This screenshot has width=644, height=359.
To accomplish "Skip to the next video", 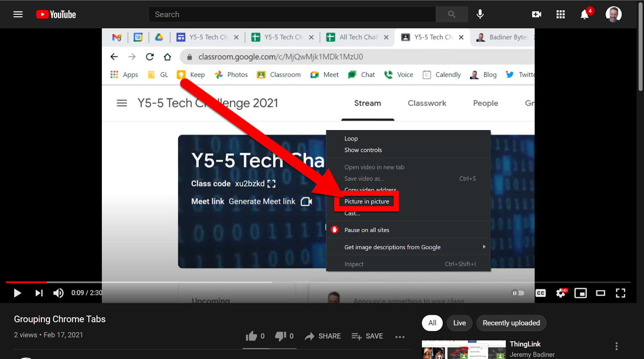I will click(39, 293).
